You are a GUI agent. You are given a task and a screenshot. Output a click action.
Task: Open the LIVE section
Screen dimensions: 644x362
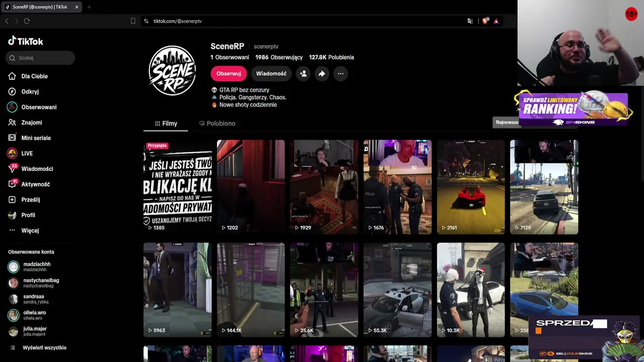tap(27, 153)
